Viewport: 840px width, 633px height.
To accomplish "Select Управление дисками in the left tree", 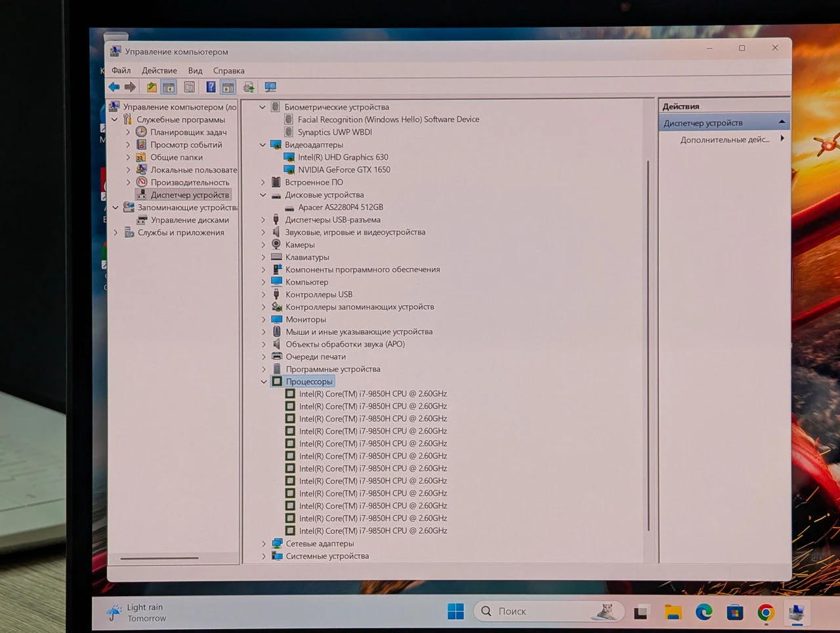I will [190, 220].
